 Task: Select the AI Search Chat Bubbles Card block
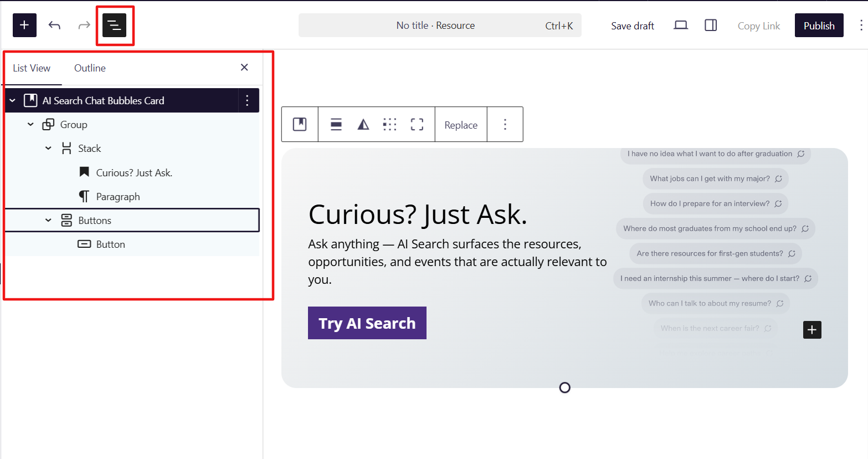coord(104,100)
